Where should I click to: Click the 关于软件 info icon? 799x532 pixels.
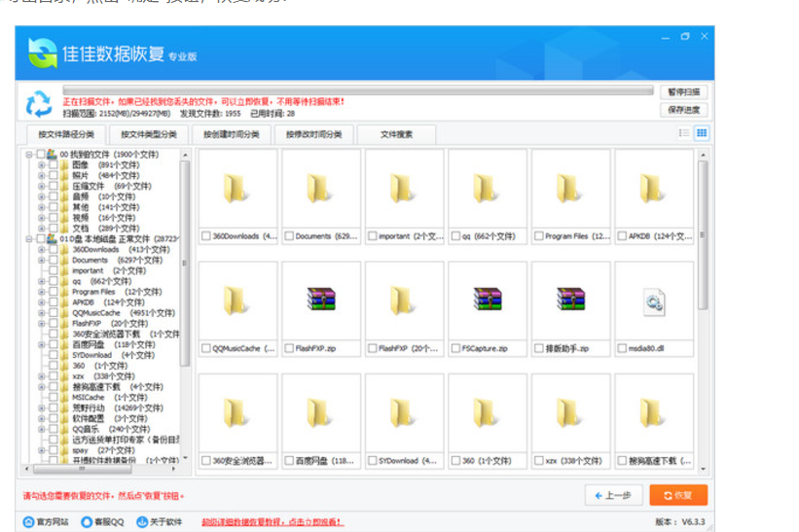point(142,521)
